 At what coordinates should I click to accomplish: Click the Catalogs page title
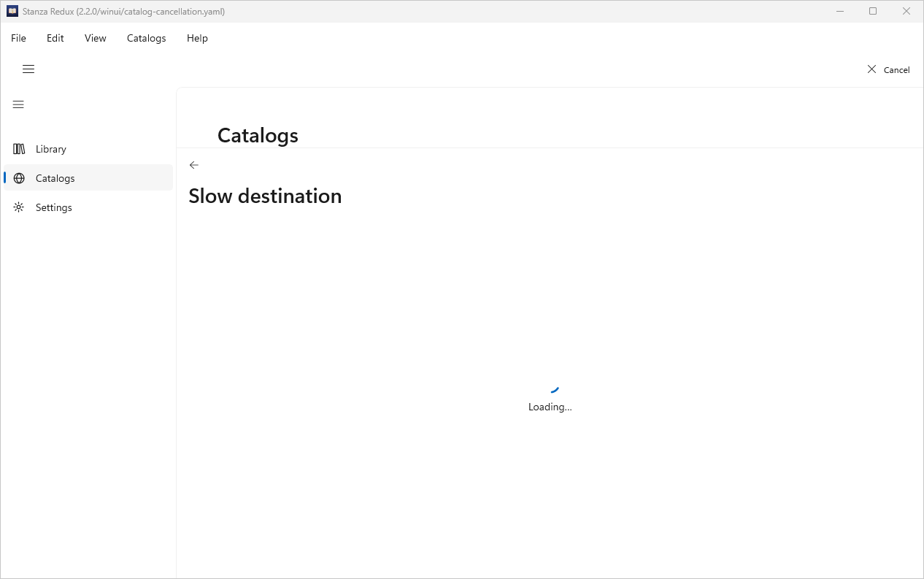(x=258, y=135)
